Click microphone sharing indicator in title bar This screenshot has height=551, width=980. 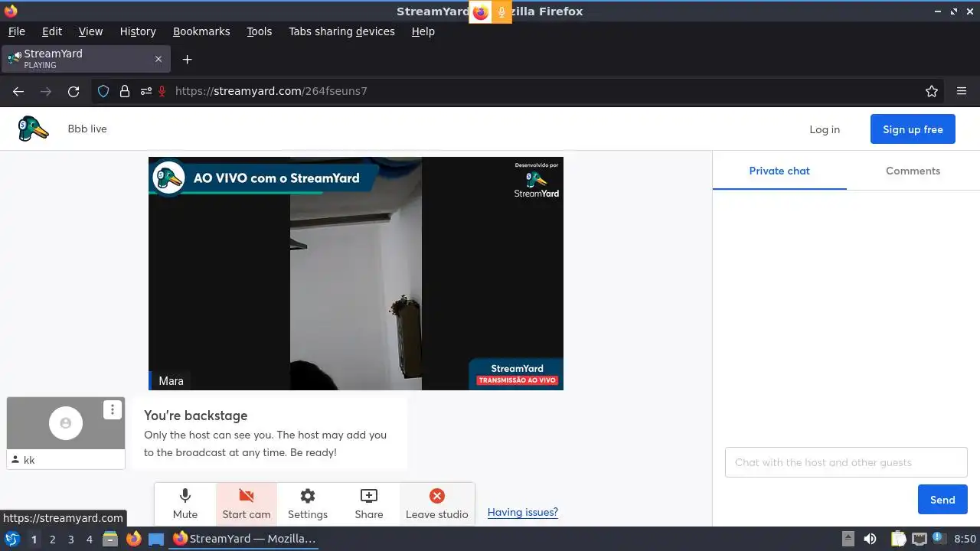pyautogui.click(x=501, y=11)
